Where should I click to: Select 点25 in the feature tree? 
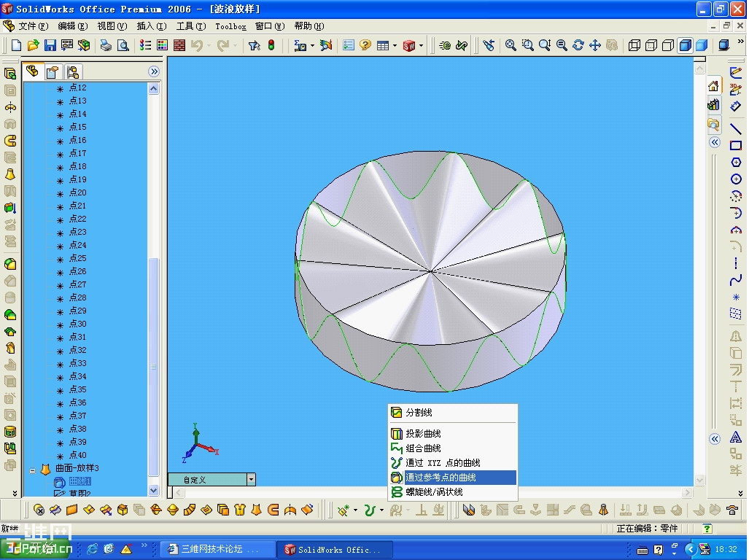tap(77, 258)
